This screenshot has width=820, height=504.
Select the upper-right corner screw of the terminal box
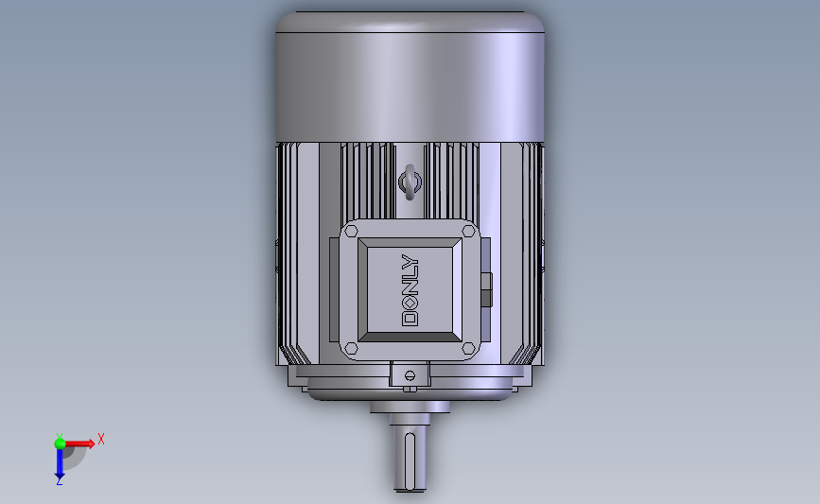click(x=468, y=231)
